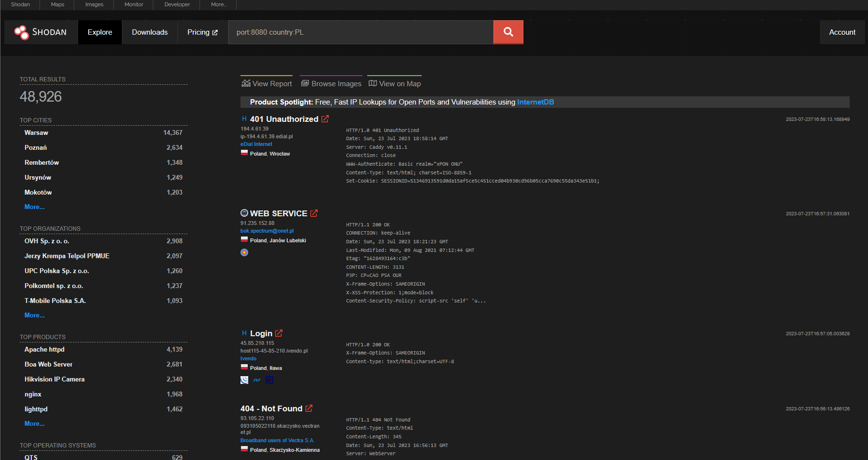Click the red search magnifier button
The height and width of the screenshot is (460, 868).
click(x=508, y=32)
